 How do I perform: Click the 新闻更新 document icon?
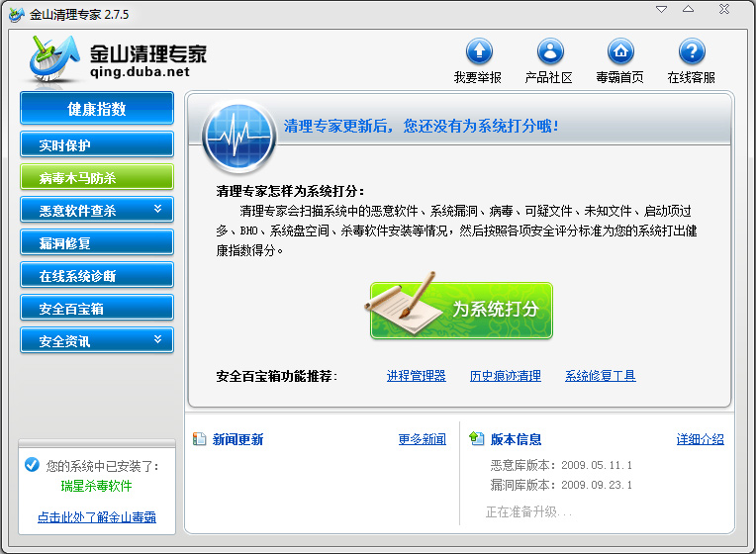(x=199, y=439)
